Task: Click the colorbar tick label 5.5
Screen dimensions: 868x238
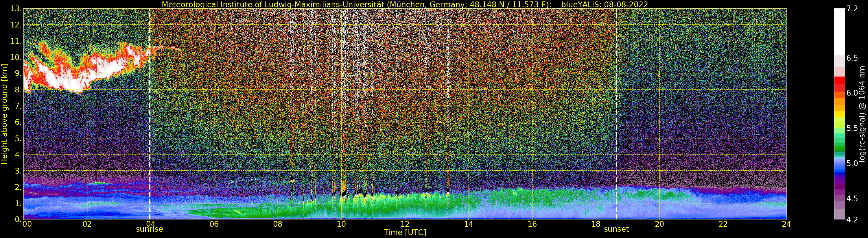Action: (x=852, y=128)
